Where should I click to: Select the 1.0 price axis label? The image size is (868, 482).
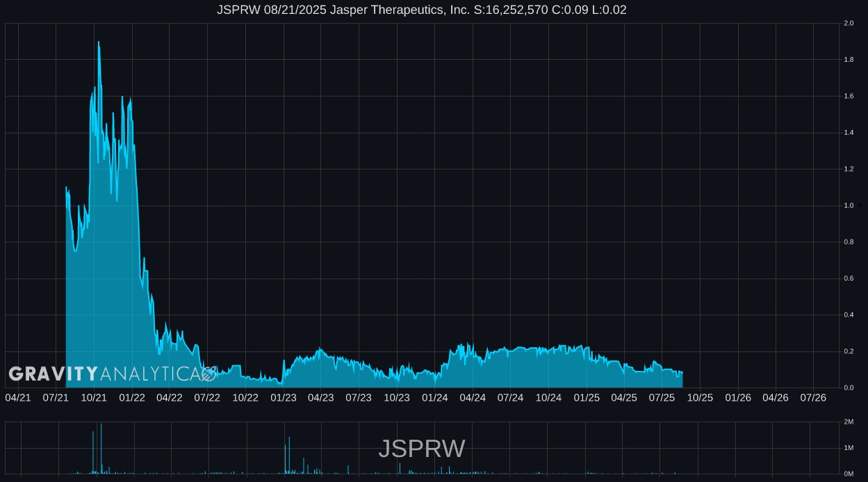(x=849, y=206)
